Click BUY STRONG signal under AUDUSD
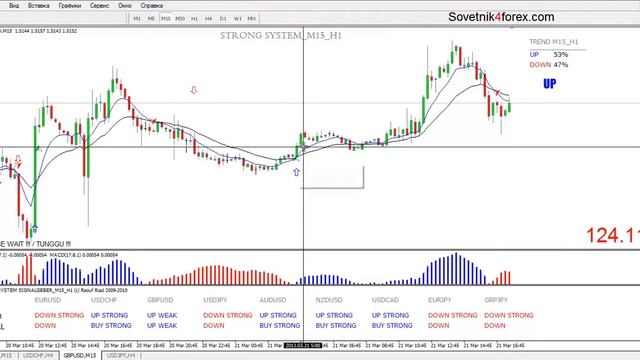Screen dimensions: 640x360 pos(280,326)
